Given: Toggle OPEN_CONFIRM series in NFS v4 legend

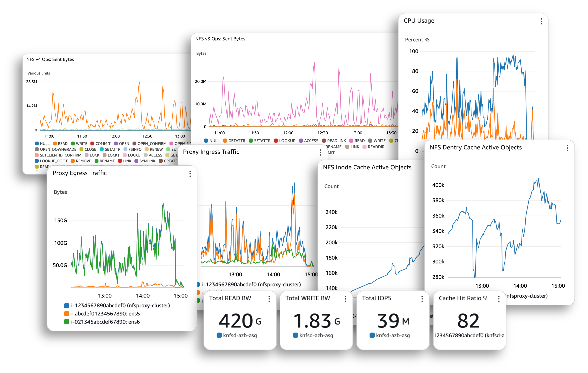Looking at the screenshot, I should [x=149, y=144].
